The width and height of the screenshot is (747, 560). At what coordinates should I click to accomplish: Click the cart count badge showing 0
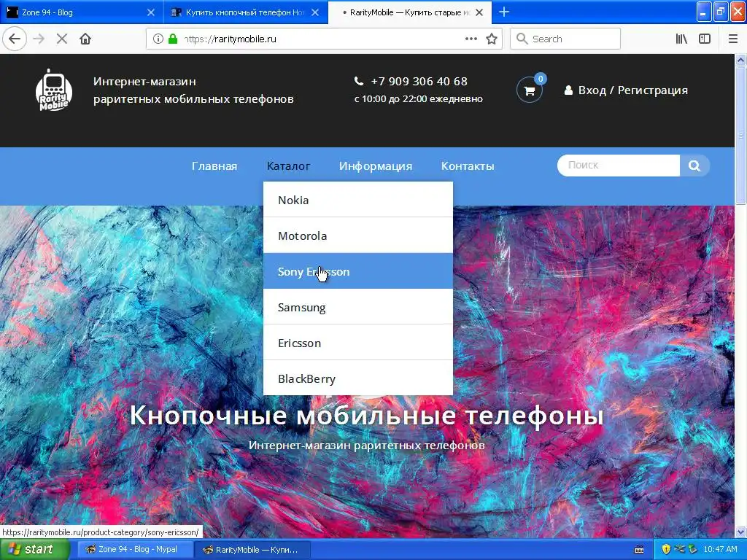tap(541, 79)
